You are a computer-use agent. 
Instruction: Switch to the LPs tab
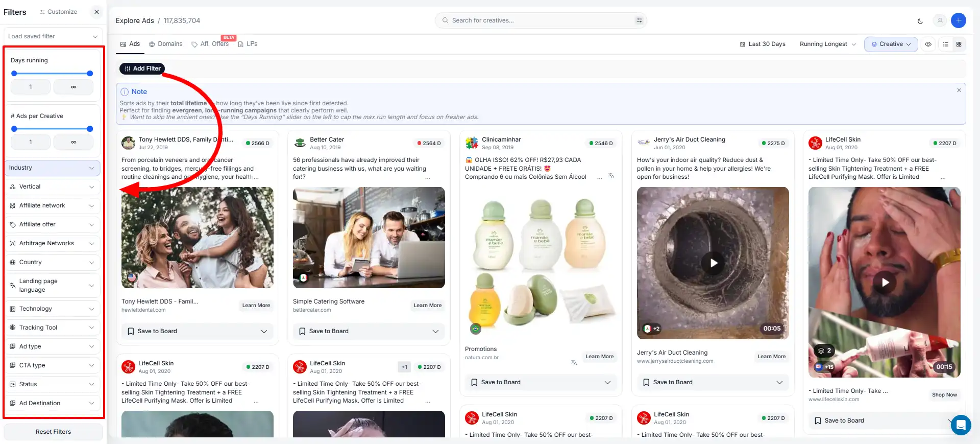point(248,44)
